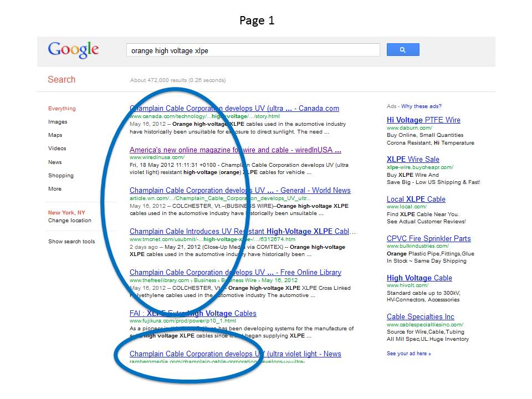Image resolution: width=532 pixels, height=399 pixels.
Task: Open the XLPE Wire Sale ad
Action: point(413,159)
